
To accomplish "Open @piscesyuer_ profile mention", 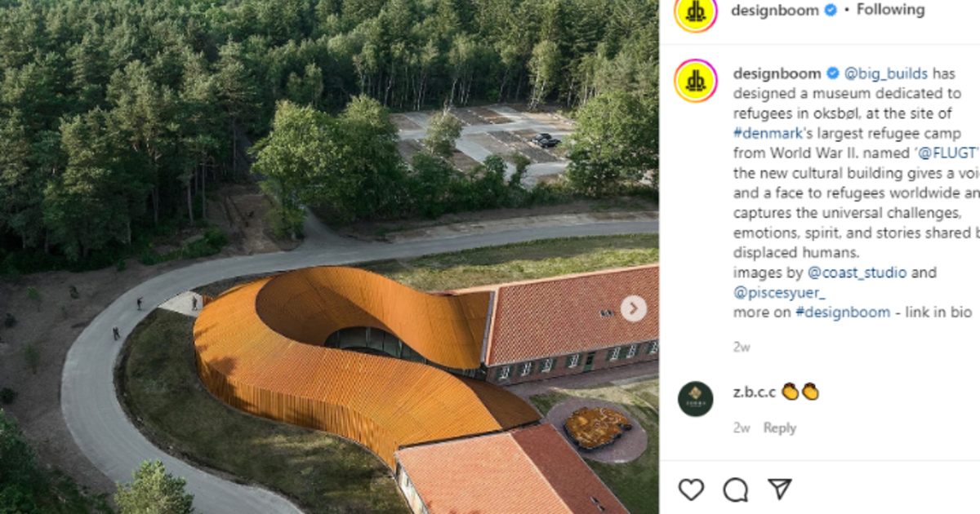I will [768, 292].
